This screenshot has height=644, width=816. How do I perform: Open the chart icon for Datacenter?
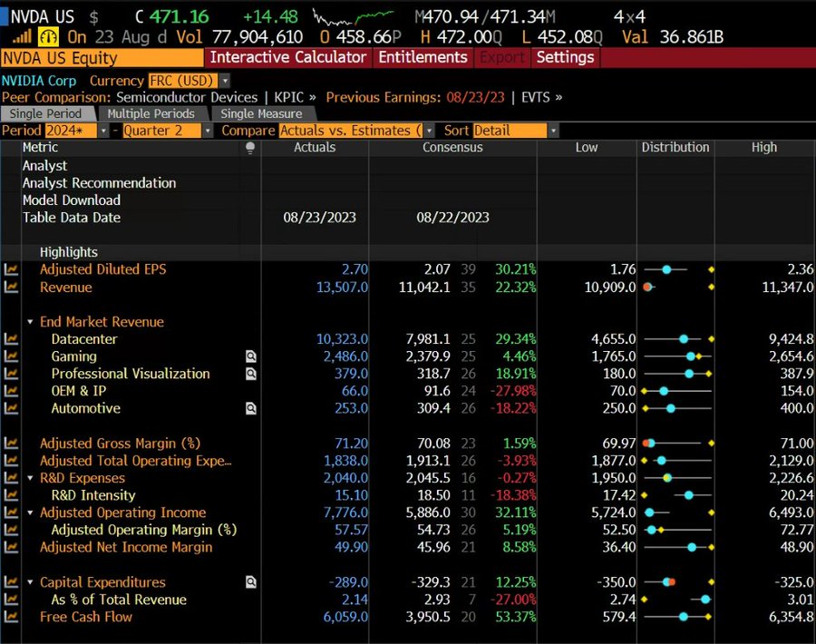10,339
